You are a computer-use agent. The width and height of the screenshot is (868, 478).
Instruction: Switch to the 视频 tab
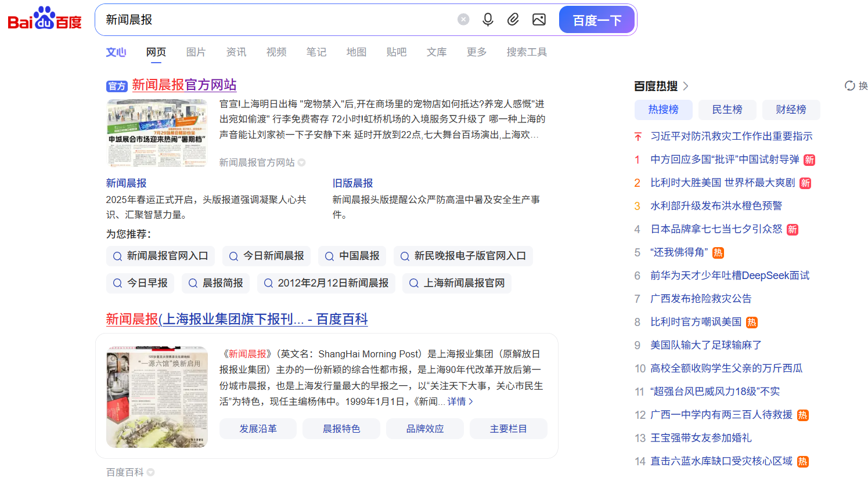(x=276, y=52)
